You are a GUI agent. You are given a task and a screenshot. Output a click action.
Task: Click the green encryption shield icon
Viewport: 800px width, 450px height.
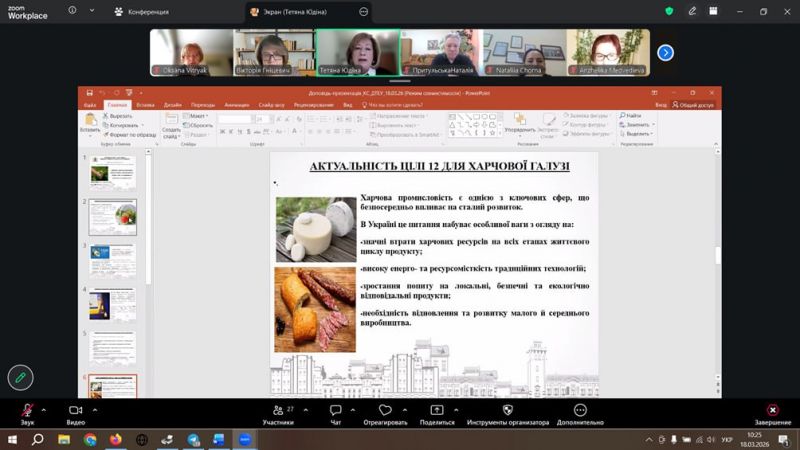[x=669, y=12]
